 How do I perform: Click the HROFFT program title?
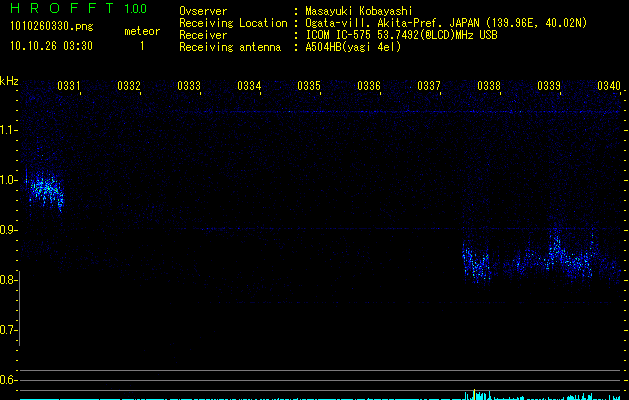(62, 8)
